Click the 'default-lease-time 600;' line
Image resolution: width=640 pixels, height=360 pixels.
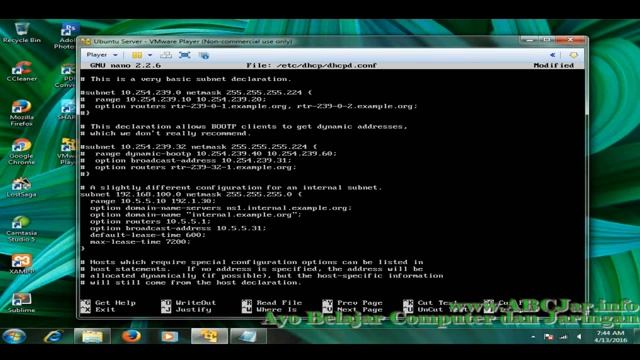(x=148, y=235)
